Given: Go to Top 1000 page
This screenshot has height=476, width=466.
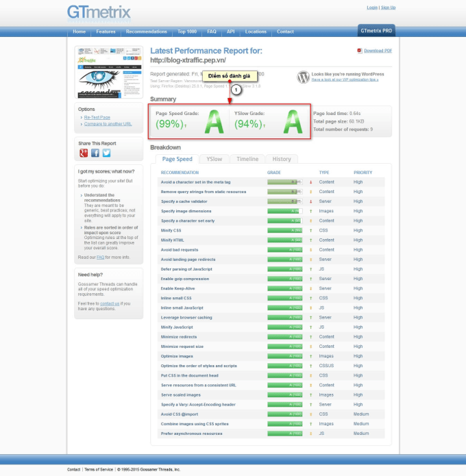Looking at the screenshot, I should point(187,32).
